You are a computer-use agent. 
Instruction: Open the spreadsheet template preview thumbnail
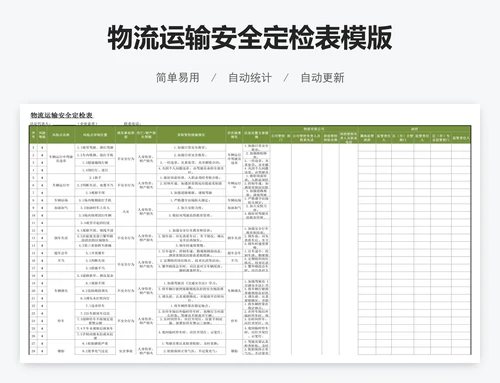click(250, 233)
